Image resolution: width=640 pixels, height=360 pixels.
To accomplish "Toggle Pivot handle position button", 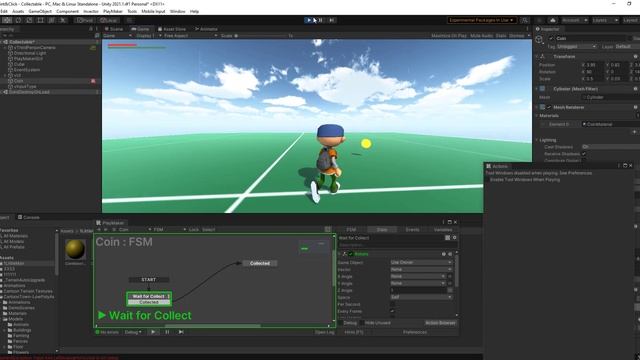I will pyautogui.click(x=85, y=20).
